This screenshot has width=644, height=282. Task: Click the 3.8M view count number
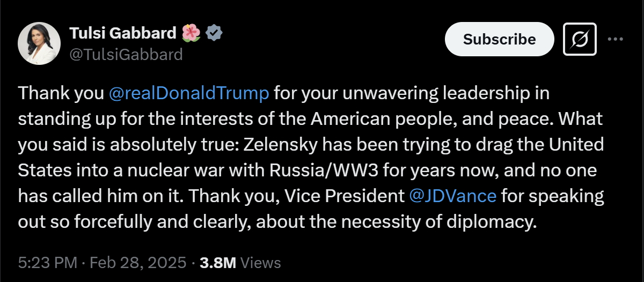click(x=218, y=263)
